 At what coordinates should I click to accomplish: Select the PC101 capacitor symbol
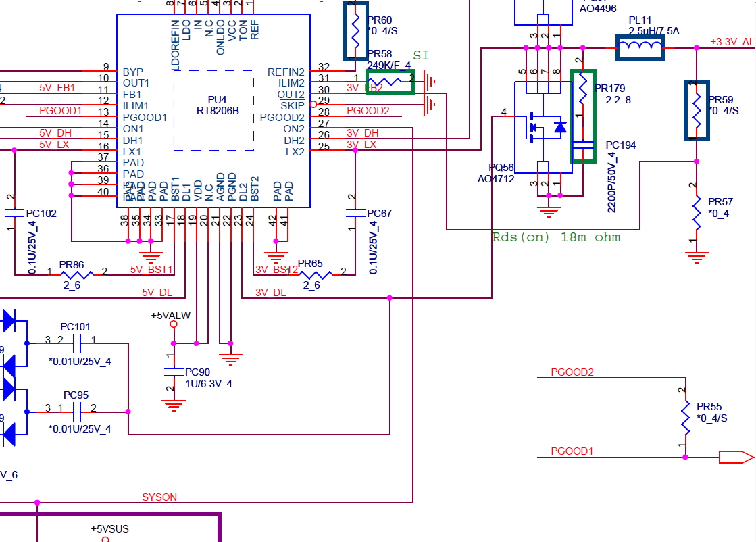pyautogui.click(x=77, y=344)
